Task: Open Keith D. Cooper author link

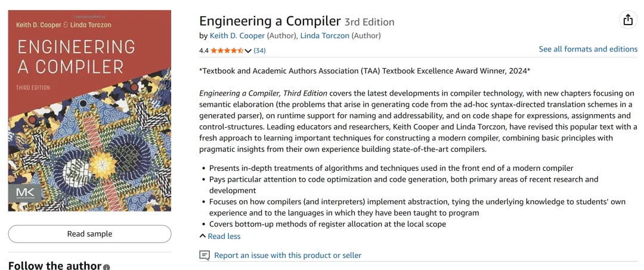Action: click(x=237, y=36)
